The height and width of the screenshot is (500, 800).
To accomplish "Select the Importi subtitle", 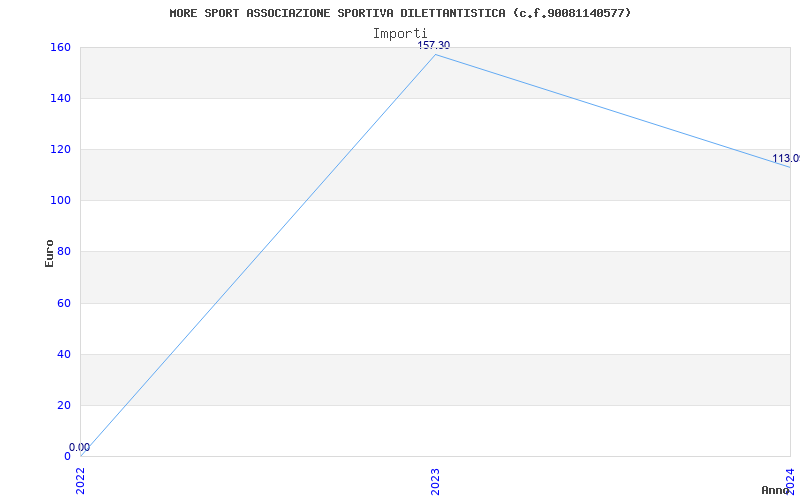I will tap(400, 34).
